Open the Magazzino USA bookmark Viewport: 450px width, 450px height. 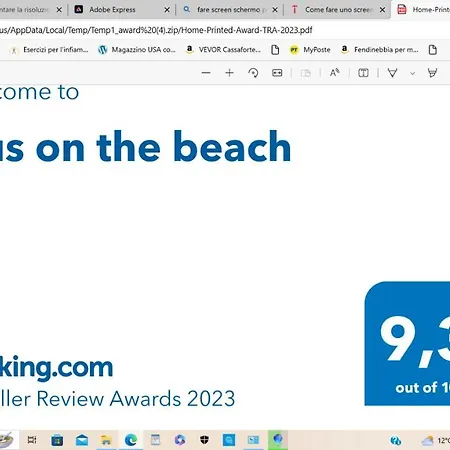click(x=137, y=50)
